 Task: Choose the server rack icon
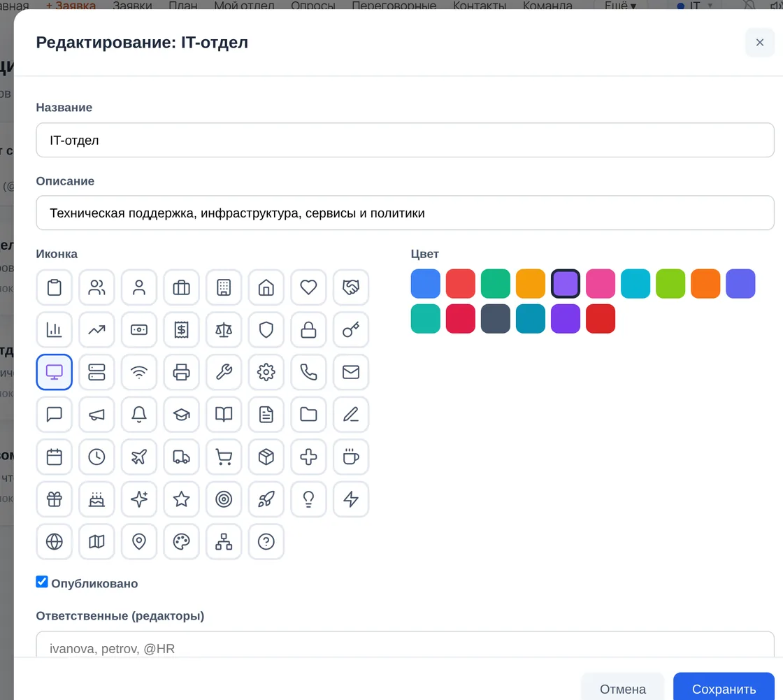(x=97, y=372)
